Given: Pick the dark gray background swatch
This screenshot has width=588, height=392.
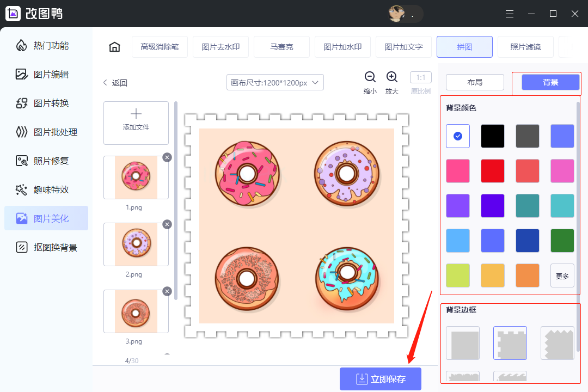Looking at the screenshot, I should coord(527,136).
